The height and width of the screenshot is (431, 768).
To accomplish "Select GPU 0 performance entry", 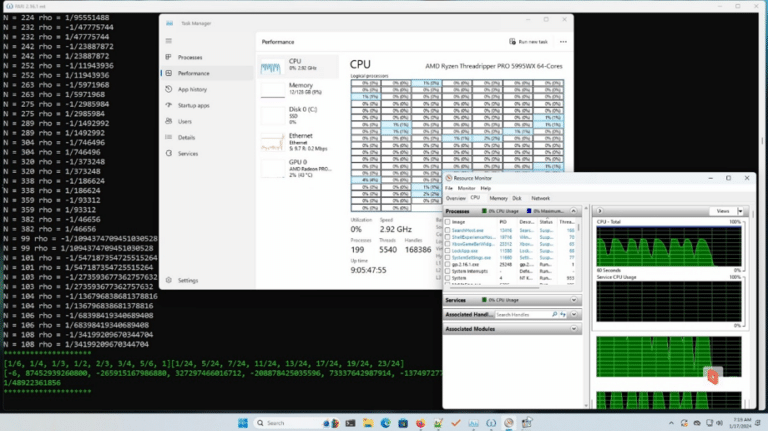I will click(298, 168).
